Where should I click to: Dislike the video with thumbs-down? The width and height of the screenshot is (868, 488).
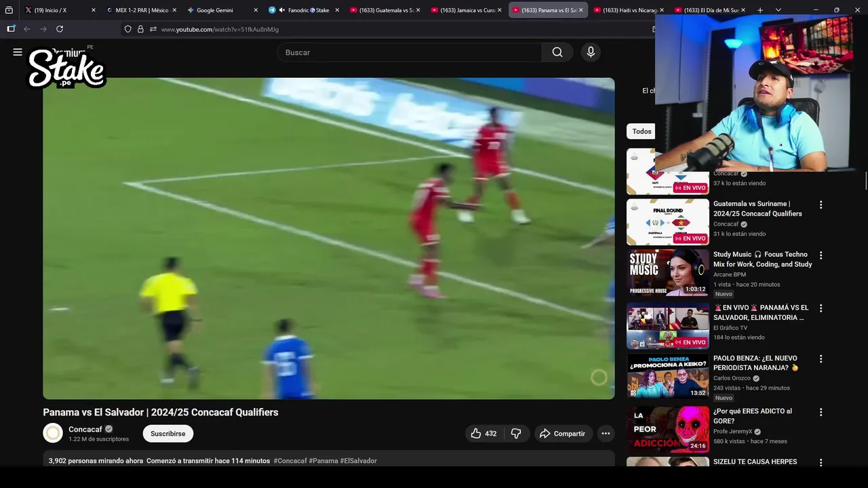click(x=516, y=434)
